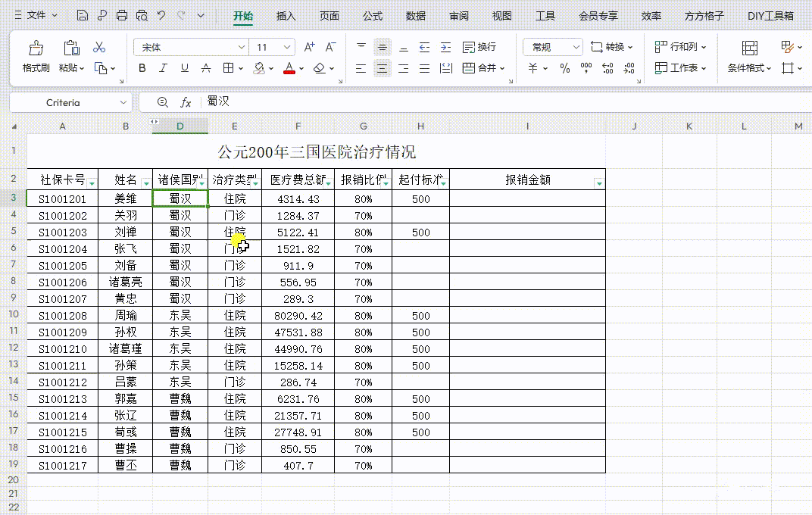The image size is (812, 515).
Task: Expand the Name Box dropdown showing Criteria
Action: (x=123, y=102)
